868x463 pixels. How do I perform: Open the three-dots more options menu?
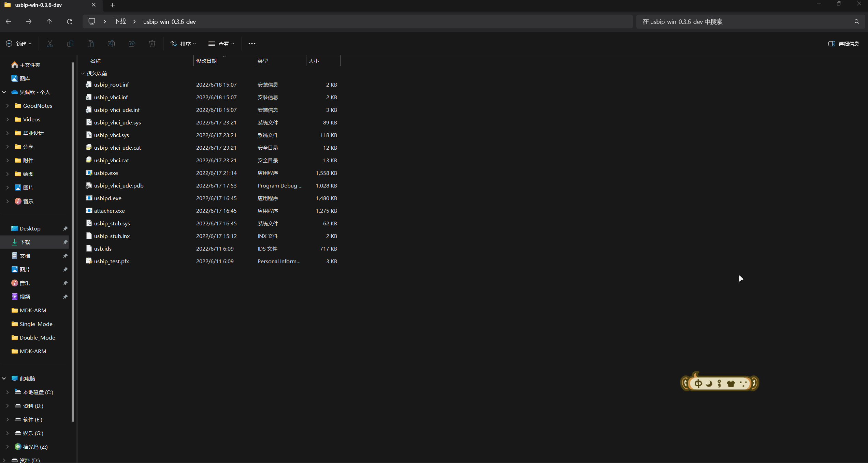(x=252, y=44)
